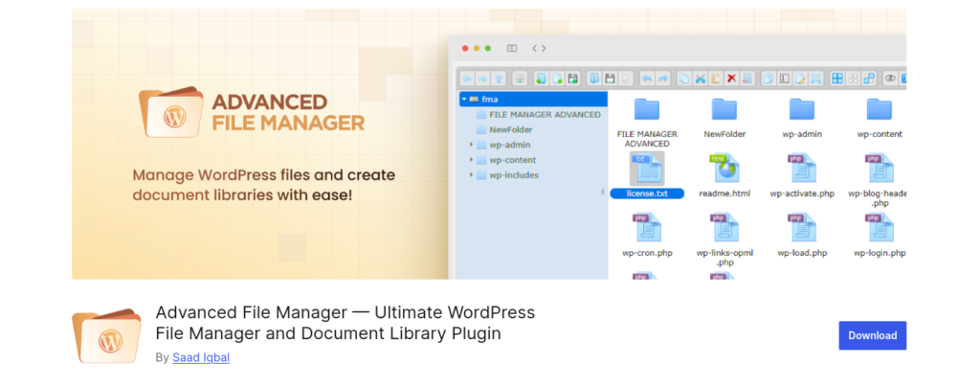Image resolution: width=980 pixels, height=386 pixels.
Task: Collapse the fma root tree arrow
Action: click(464, 99)
